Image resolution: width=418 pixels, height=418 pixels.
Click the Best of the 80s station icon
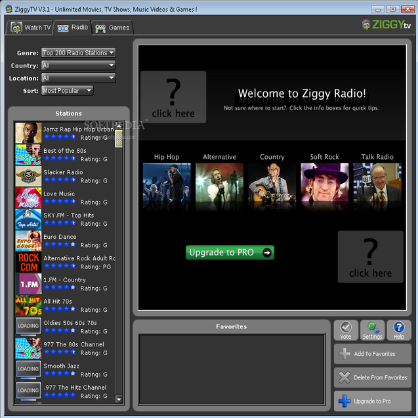pyautogui.click(x=28, y=155)
